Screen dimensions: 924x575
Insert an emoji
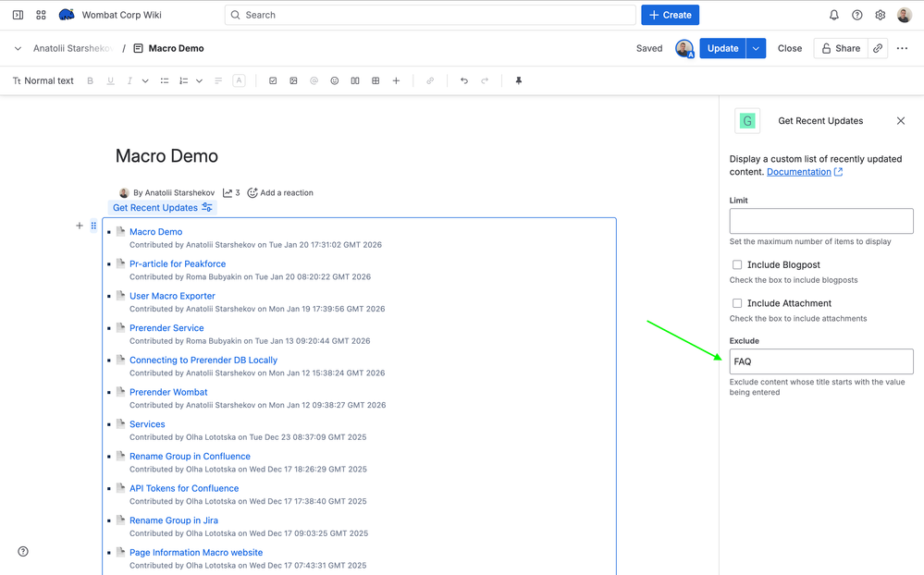(335, 80)
